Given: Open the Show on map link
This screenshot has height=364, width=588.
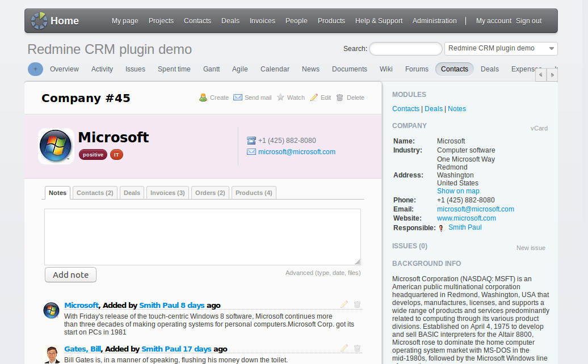Looking at the screenshot, I should (x=458, y=191).
